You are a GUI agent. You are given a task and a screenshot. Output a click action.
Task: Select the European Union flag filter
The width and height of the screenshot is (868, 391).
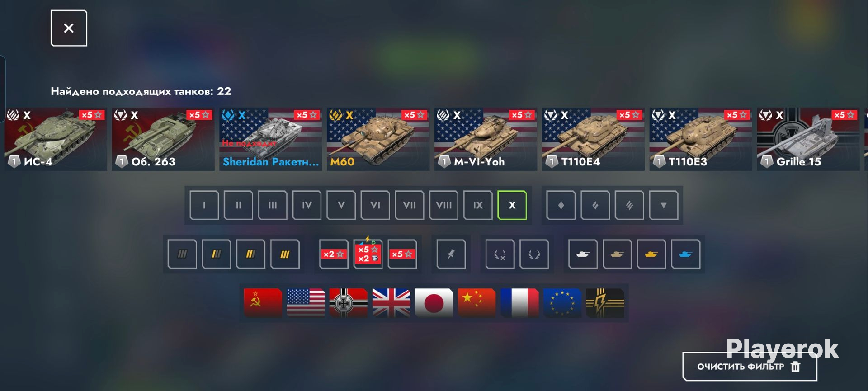[x=562, y=303]
